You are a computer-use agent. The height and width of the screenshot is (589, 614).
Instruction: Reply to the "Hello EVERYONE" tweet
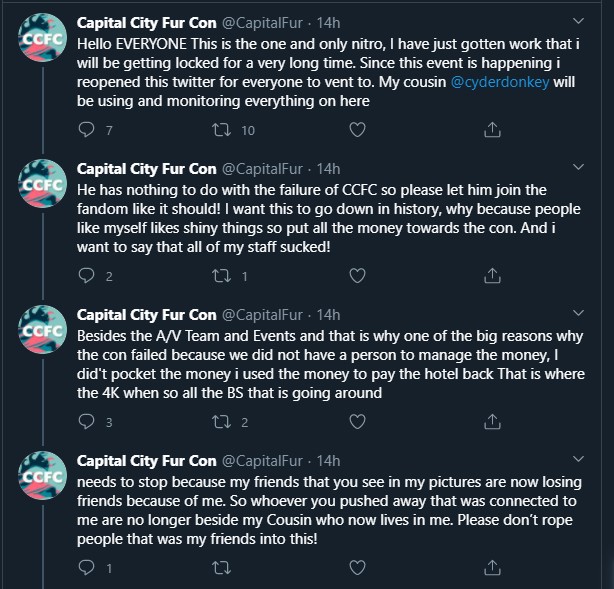point(85,130)
